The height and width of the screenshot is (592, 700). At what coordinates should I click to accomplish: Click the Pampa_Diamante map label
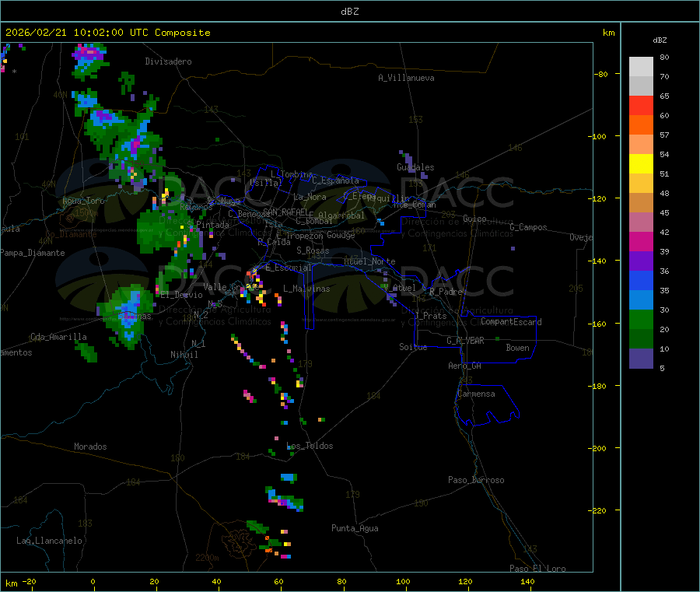33,253
